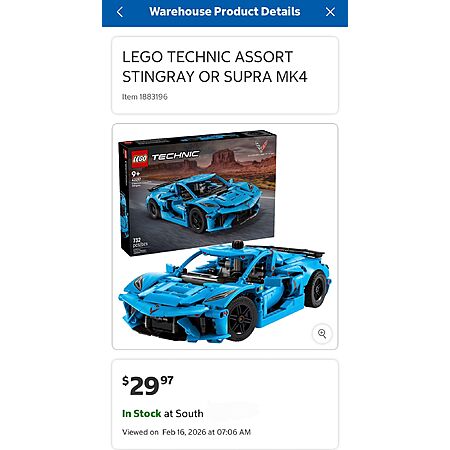
Task: Click the Item 1883196 number
Action: tap(145, 97)
